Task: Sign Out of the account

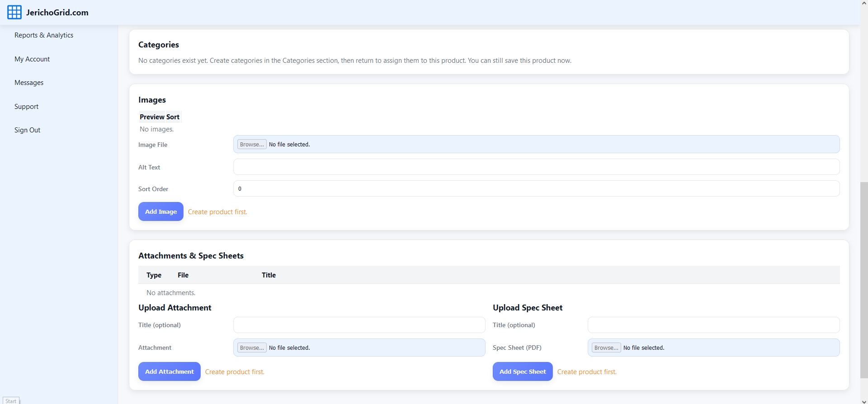Action: pyautogui.click(x=27, y=130)
